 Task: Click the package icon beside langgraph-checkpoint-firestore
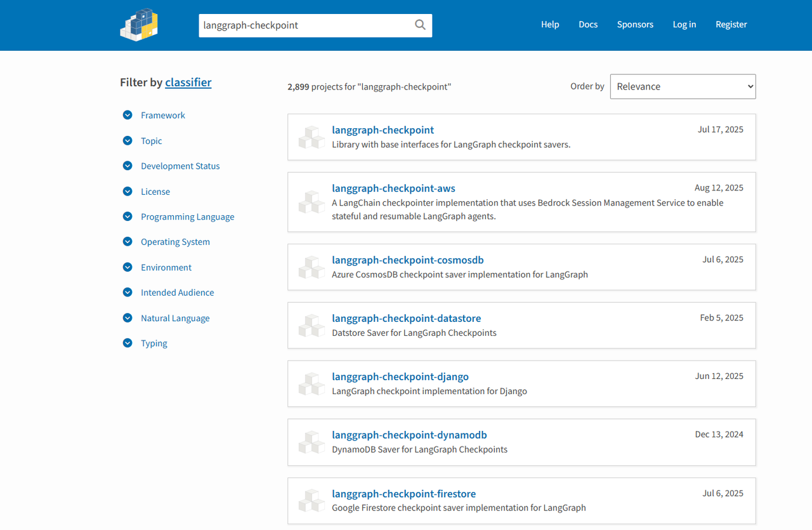tap(311, 501)
